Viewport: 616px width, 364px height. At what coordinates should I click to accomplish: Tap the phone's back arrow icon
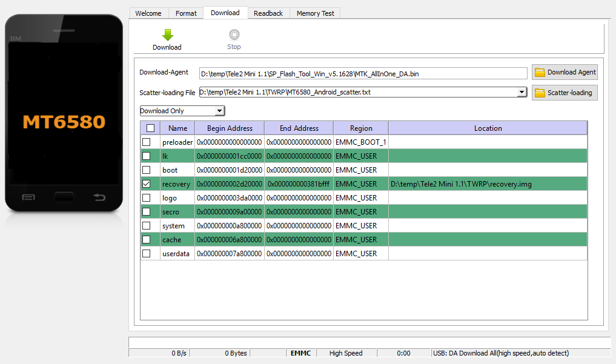tap(99, 197)
